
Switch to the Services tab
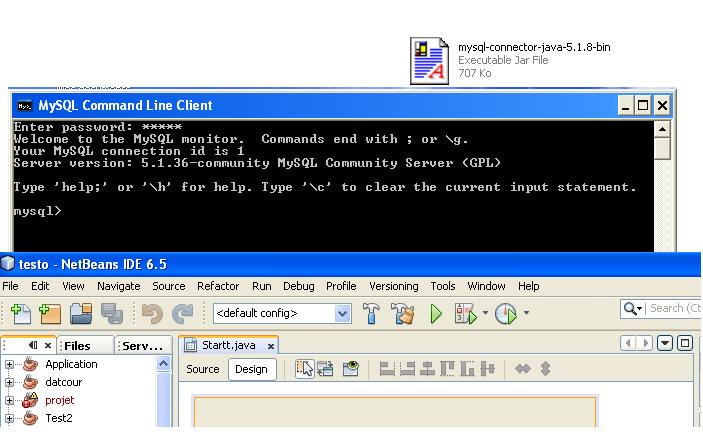(143, 346)
